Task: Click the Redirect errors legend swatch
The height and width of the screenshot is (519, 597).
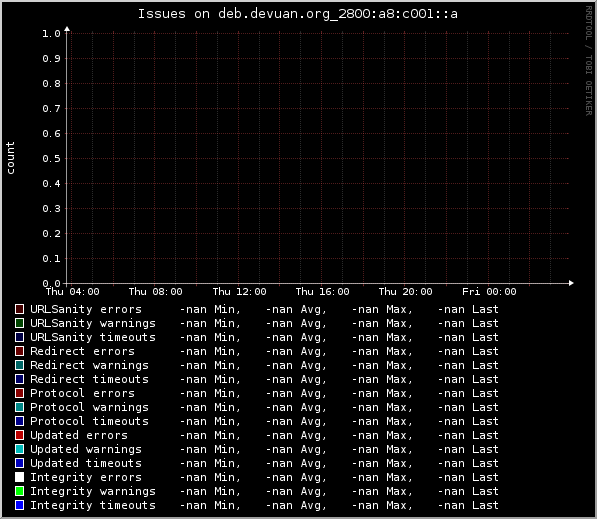Action: [19, 351]
